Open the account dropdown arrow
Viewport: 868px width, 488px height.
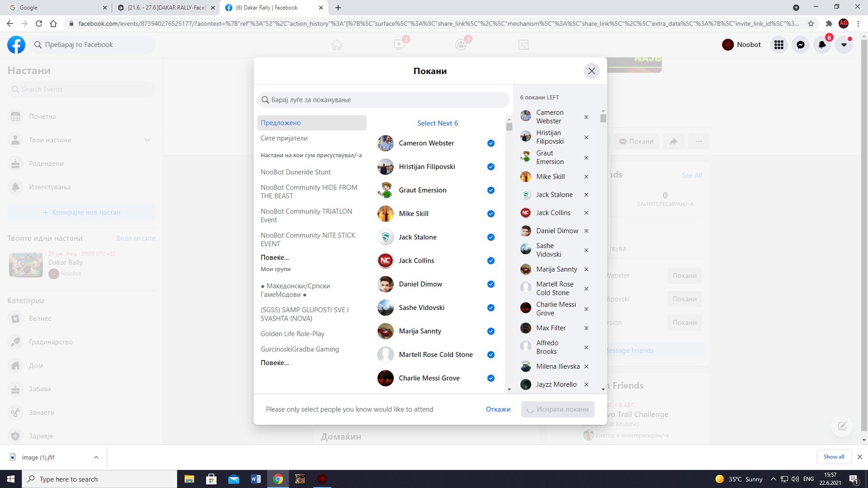pos(844,45)
